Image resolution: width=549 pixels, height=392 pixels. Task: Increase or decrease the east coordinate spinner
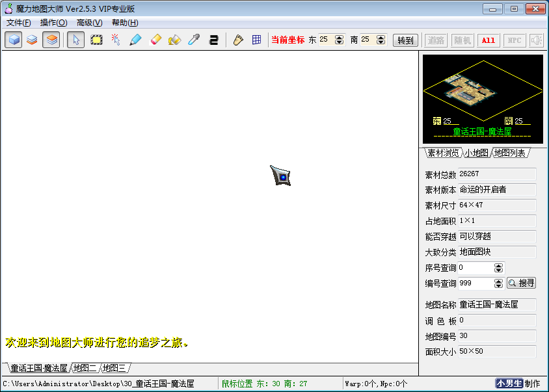click(339, 40)
